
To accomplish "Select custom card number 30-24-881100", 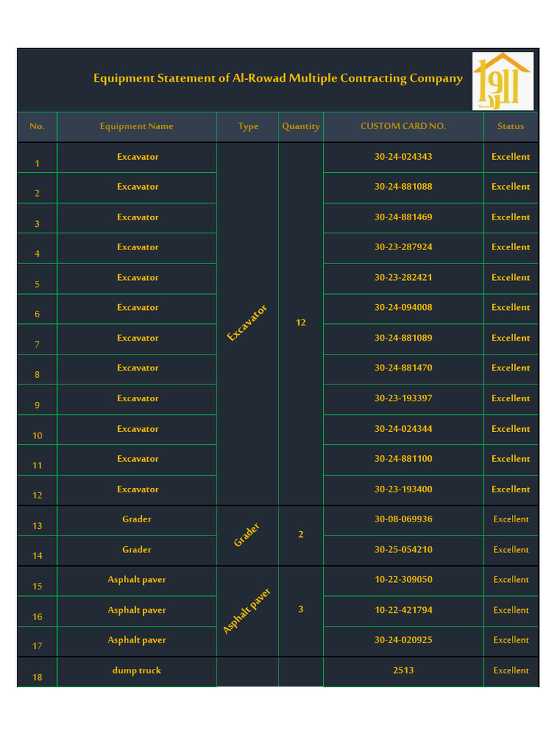I will (403, 460).
